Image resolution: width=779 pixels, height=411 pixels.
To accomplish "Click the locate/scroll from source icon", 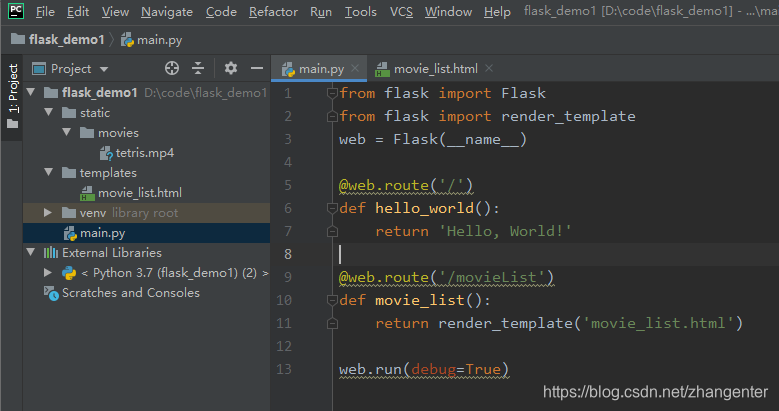I will click(x=172, y=68).
